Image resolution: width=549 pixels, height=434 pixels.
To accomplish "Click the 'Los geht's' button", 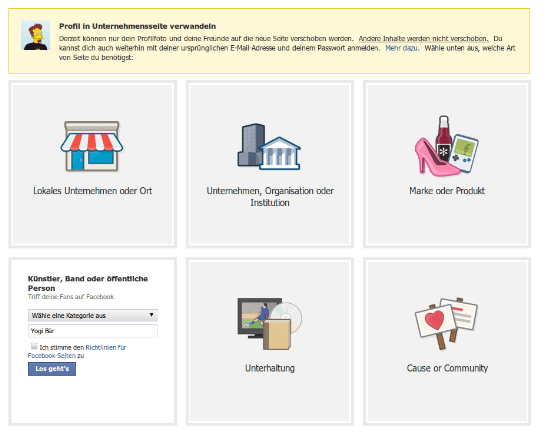I will tap(52, 369).
